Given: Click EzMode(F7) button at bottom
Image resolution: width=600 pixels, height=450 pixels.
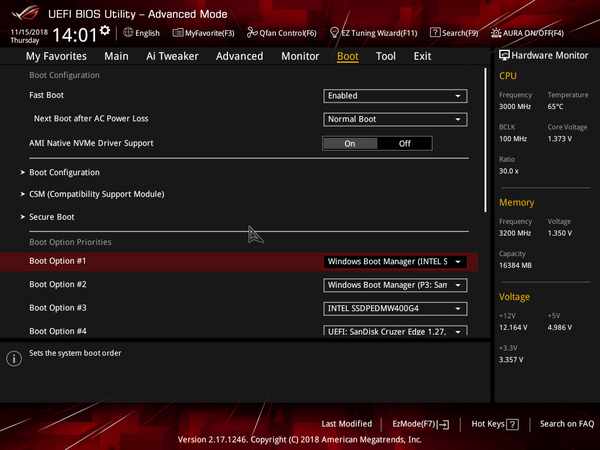Looking at the screenshot, I should pos(420,424).
